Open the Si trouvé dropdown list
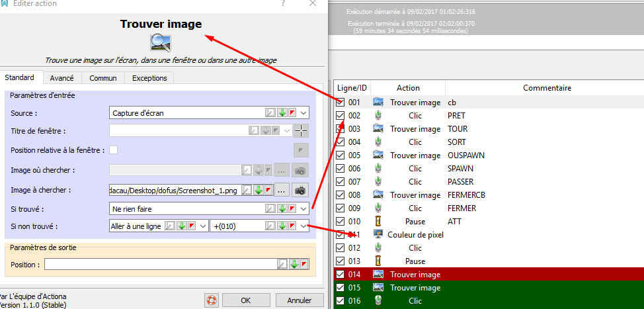This screenshot has height=309, width=644. click(x=303, y=208)
